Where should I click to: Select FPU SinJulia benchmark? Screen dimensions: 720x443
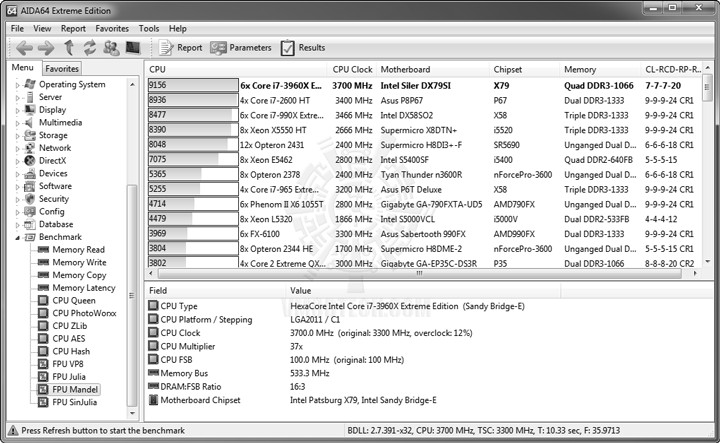pyautogui.click(x=74, y=402)
